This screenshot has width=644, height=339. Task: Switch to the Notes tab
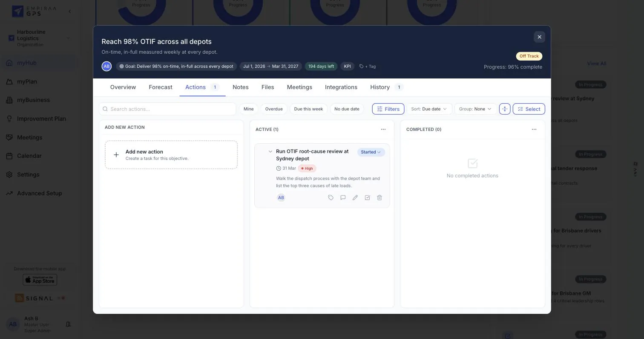tap(241, 87)
